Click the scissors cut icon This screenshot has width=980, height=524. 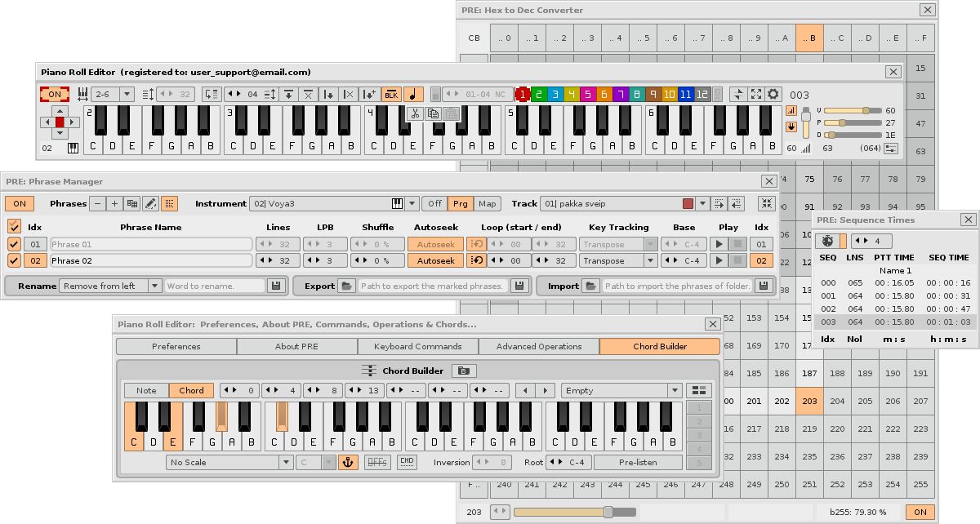tap(415, 114)
